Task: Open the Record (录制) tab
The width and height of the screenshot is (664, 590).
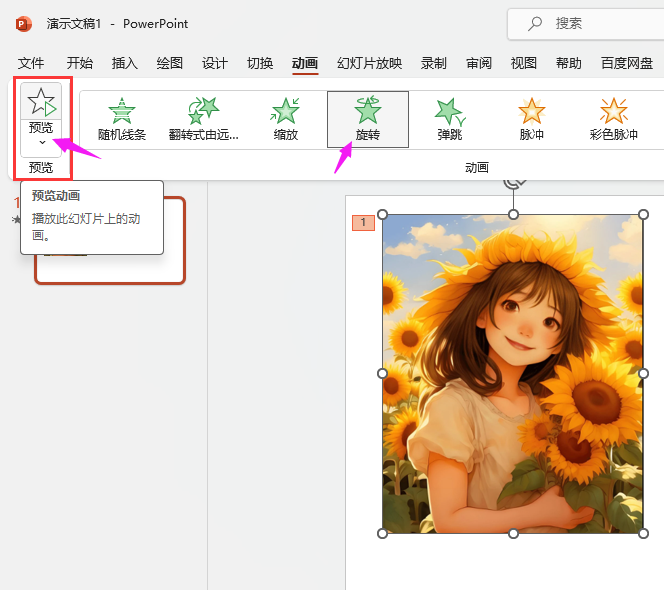Action: click(x=434, y=63)
